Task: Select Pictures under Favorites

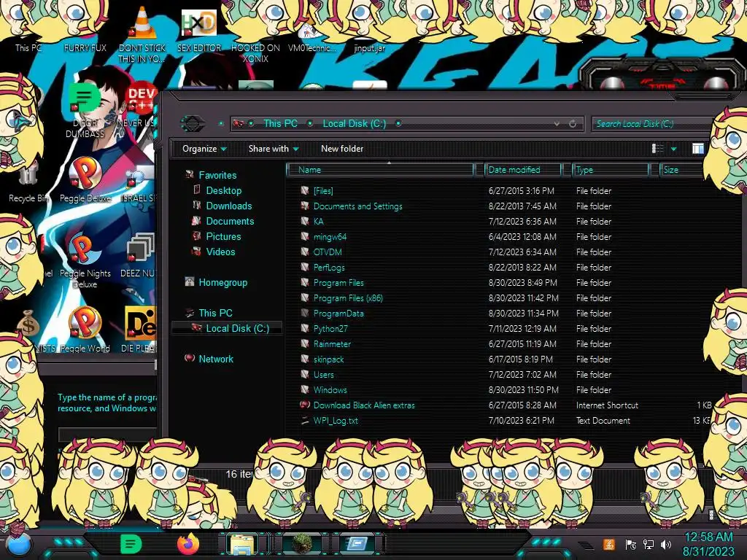Action: [x=223, y=236]
